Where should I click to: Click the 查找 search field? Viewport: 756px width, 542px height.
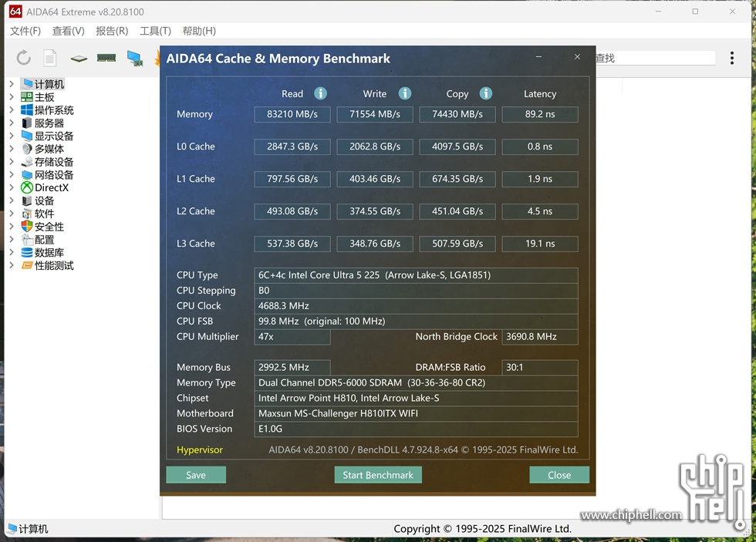click(x=656, y=59)
